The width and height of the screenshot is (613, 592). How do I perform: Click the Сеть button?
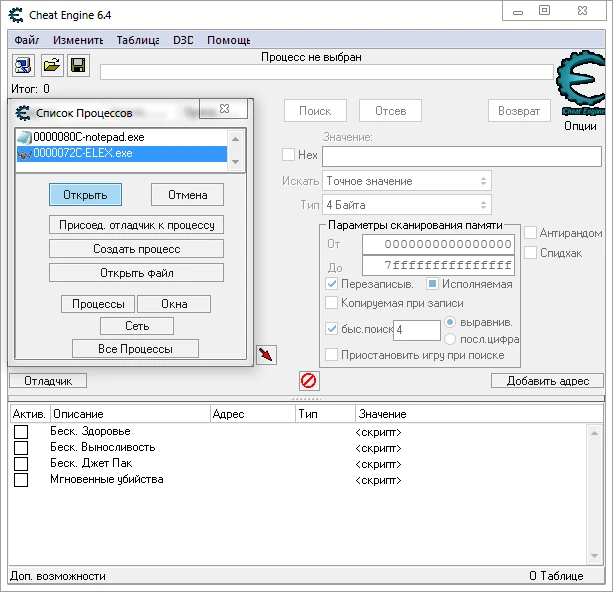click(x=137, y=326)
